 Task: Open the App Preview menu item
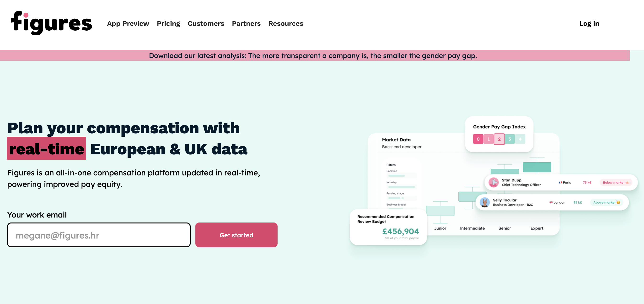click(x=128, y=23)
